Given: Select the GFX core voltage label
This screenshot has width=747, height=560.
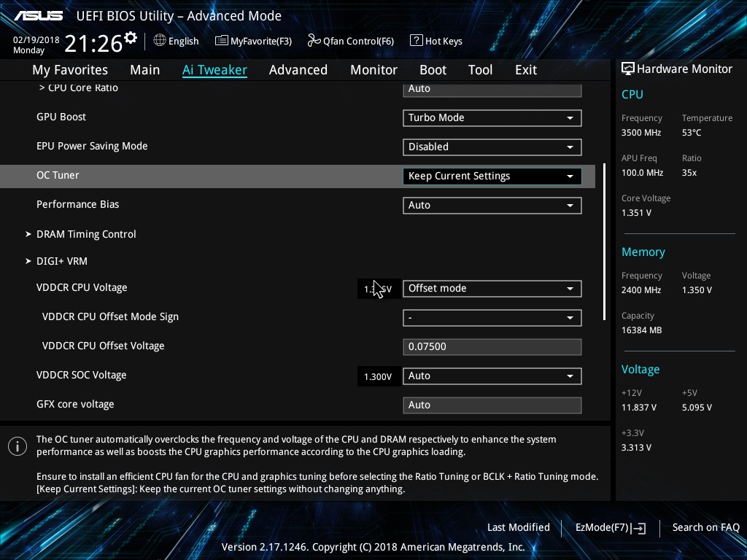Looking at the screenshot, I should tap(75, 404).
